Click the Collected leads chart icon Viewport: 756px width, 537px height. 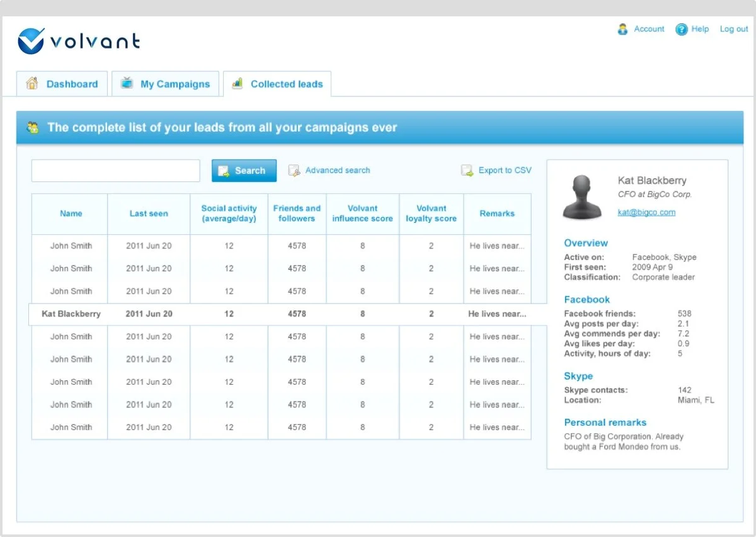point(237,82)
